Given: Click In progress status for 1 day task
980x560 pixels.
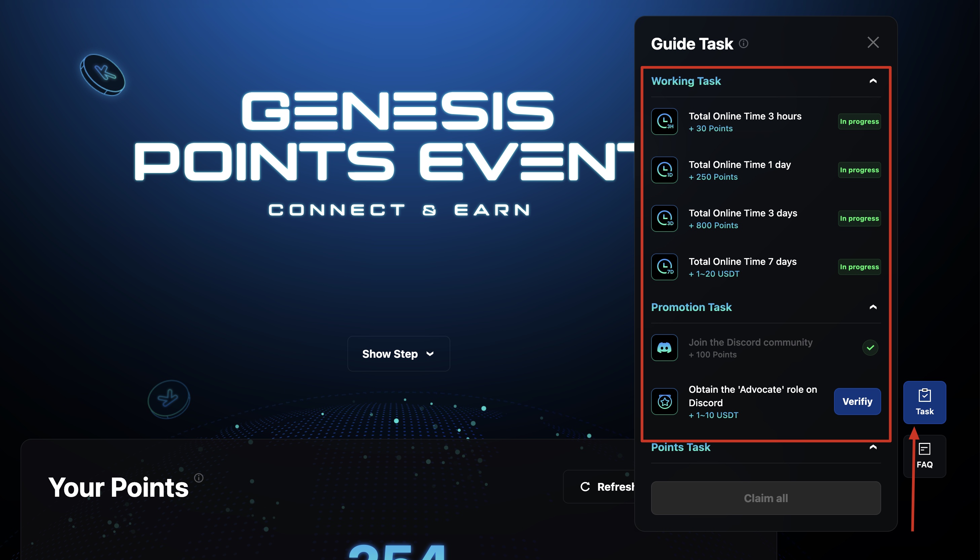Looking at the screenshot, I should [x=859, y=170].
